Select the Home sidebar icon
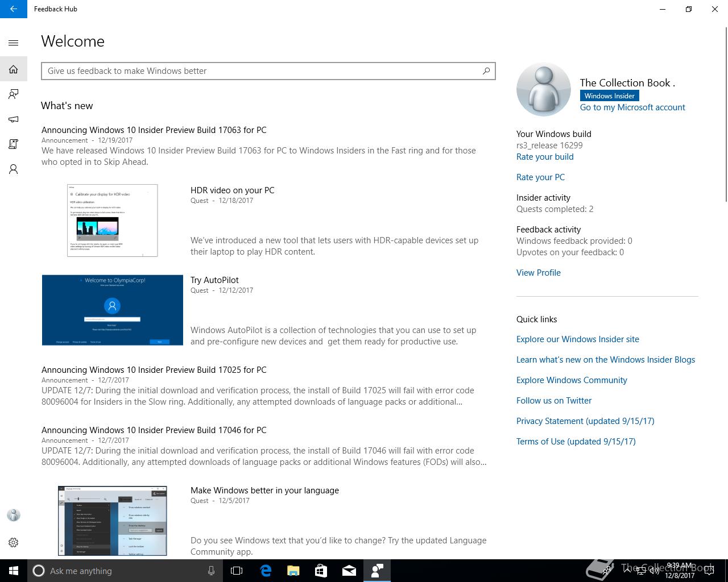The height and width of the screenshot is (582, 728). point(14,69)
